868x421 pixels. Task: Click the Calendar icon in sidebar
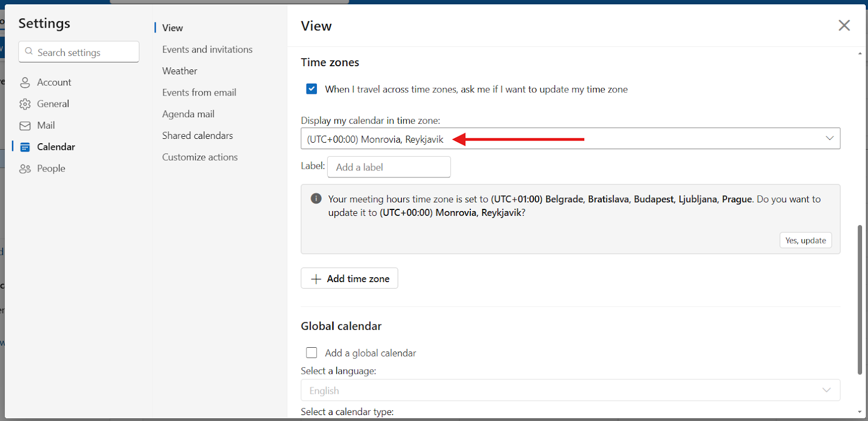25,147
